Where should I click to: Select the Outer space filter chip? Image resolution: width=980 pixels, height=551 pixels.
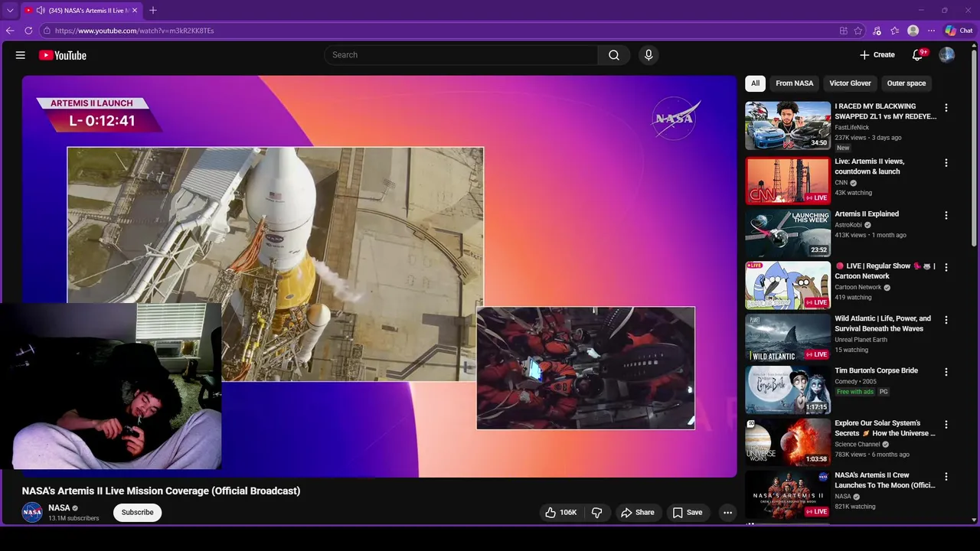click(x=906, y=83)
